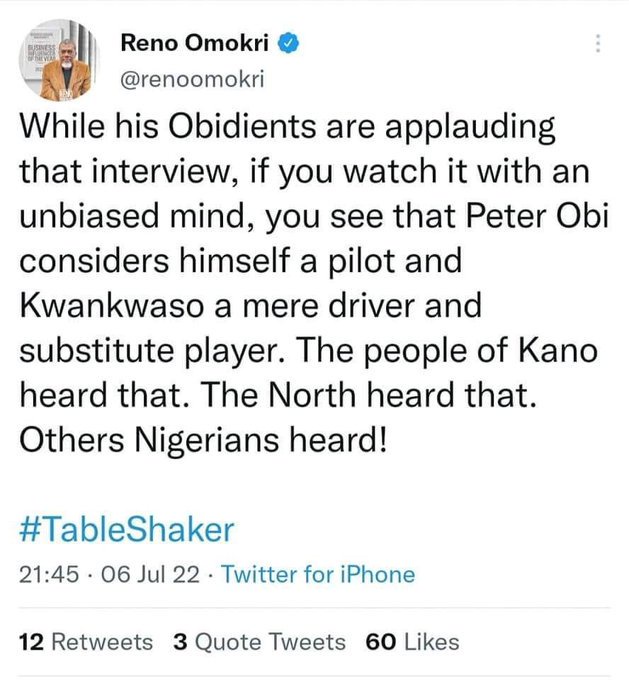
Task: Open the Twitter for iPhone source link
Action: click(x=317, y=574)
